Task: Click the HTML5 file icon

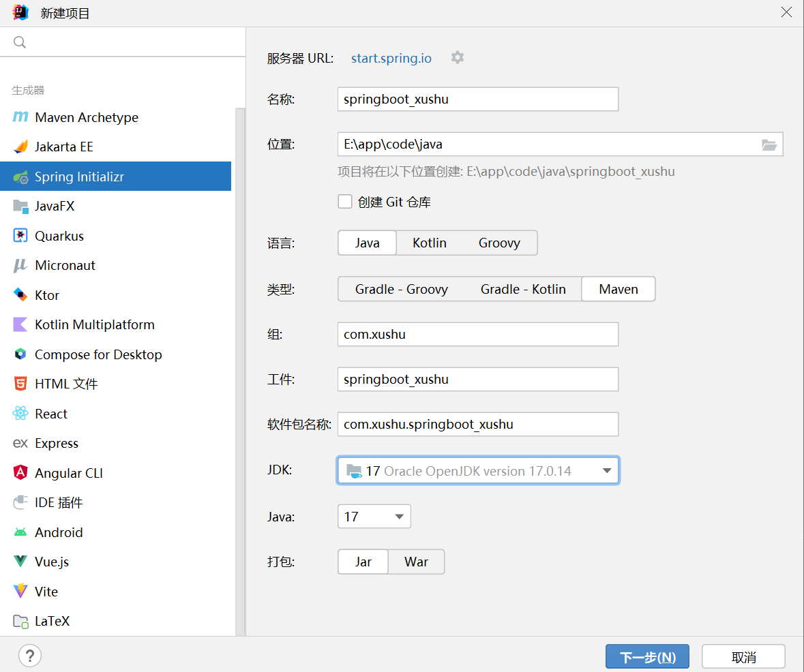Action: click(x=20, y=384)
